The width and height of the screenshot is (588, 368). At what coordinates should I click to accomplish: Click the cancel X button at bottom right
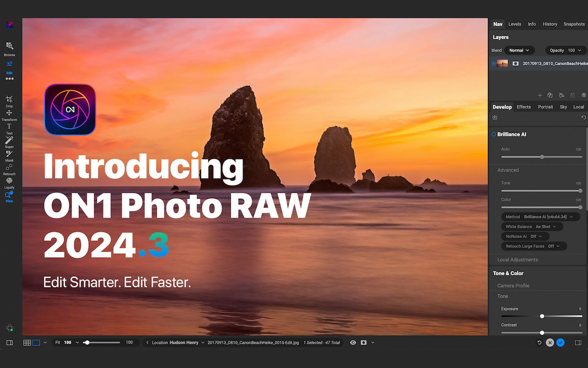[550, 342]
